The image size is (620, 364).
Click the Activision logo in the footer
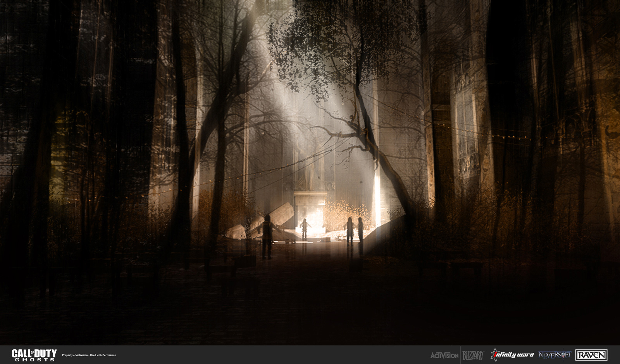click(x=444, y=355)
